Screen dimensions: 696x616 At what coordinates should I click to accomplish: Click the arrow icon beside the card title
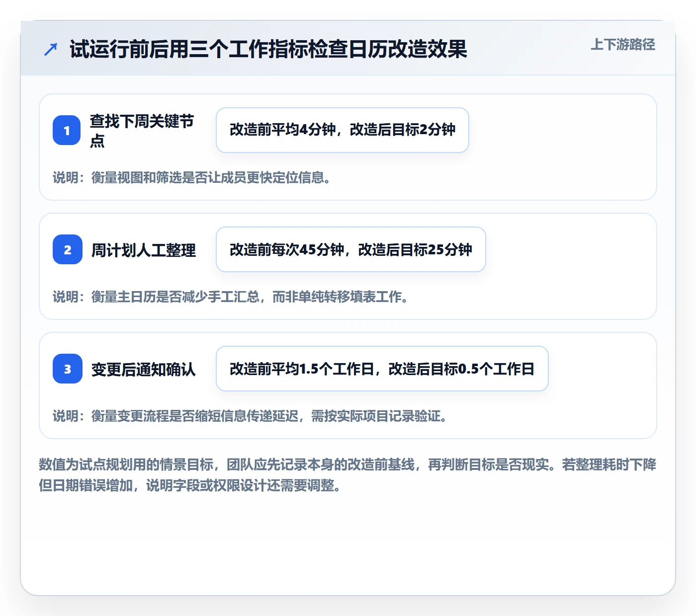point(51,49)
